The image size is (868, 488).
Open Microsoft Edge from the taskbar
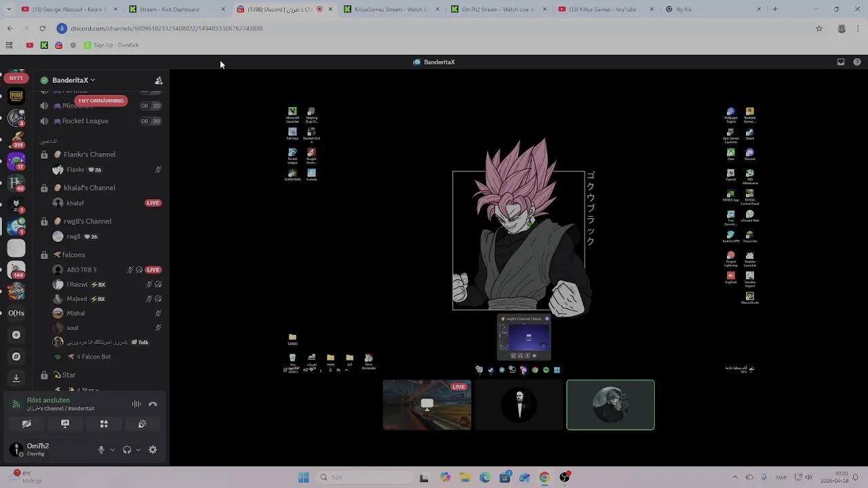pos(485,477)
